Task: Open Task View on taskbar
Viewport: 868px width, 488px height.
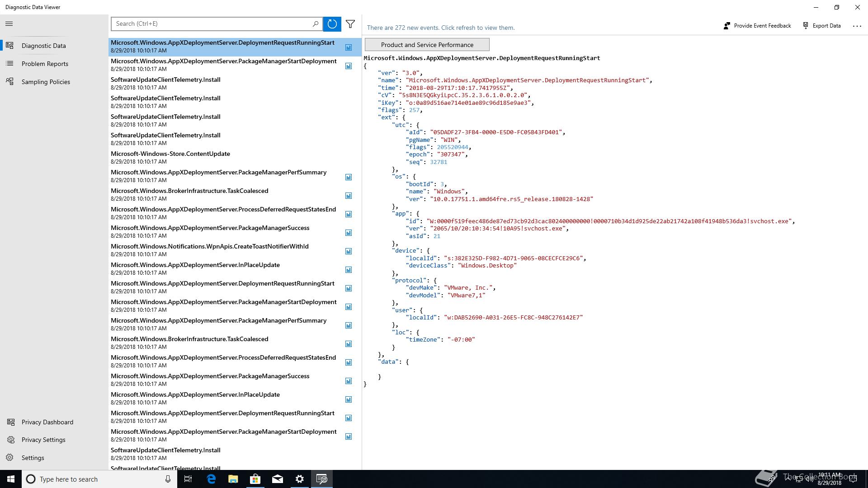Action: click(188, 479)
